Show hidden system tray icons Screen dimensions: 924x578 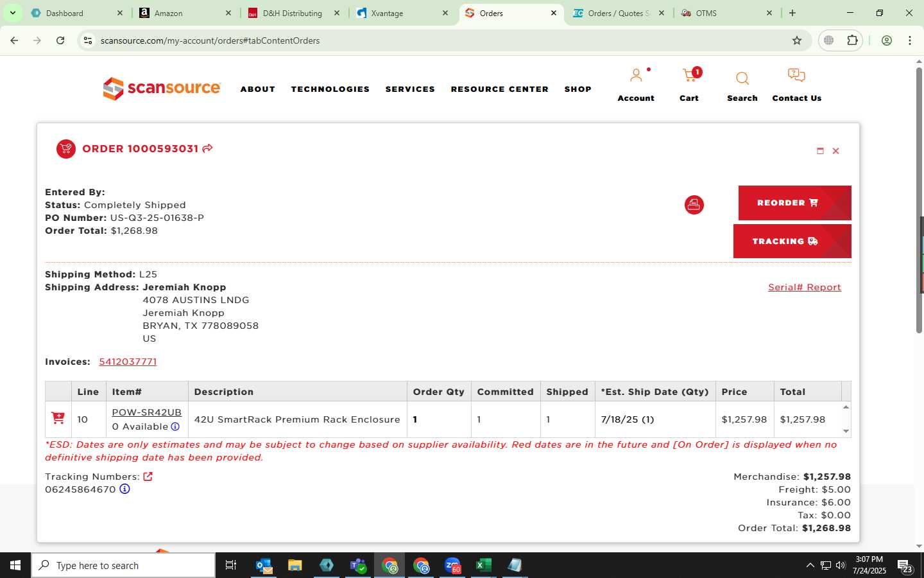[x=810, y=565]
